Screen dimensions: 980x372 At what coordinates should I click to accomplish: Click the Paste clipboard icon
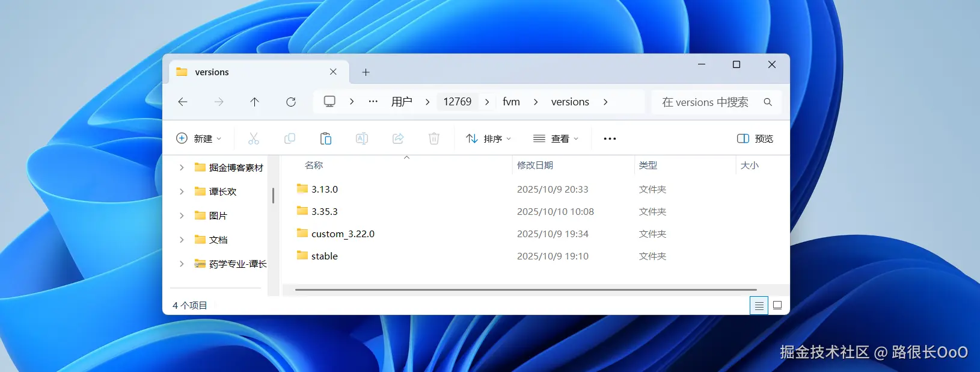pyautogui.click(x=326, y=138)
